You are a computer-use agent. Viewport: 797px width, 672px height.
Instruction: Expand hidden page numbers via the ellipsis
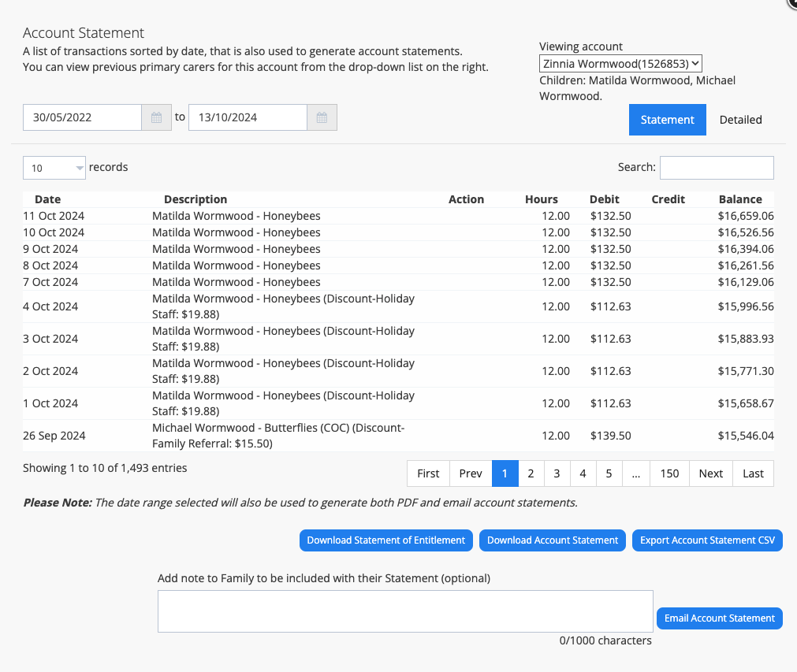pos(635,473)
